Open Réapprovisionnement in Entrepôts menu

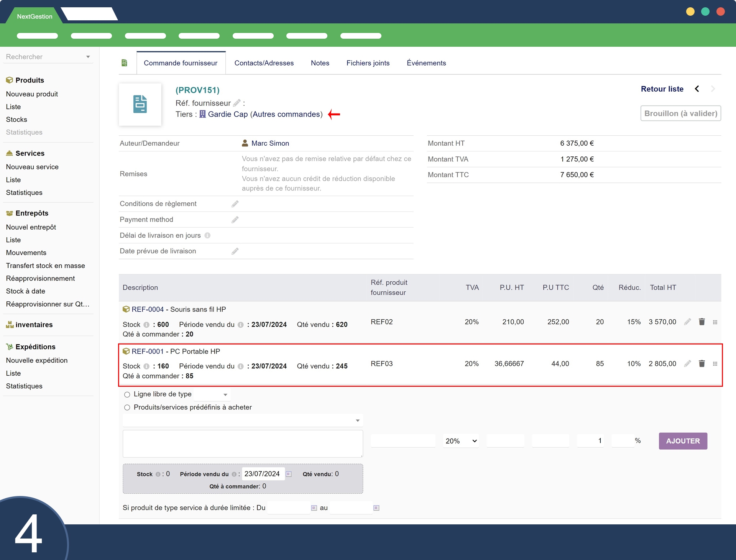(40, 278)
